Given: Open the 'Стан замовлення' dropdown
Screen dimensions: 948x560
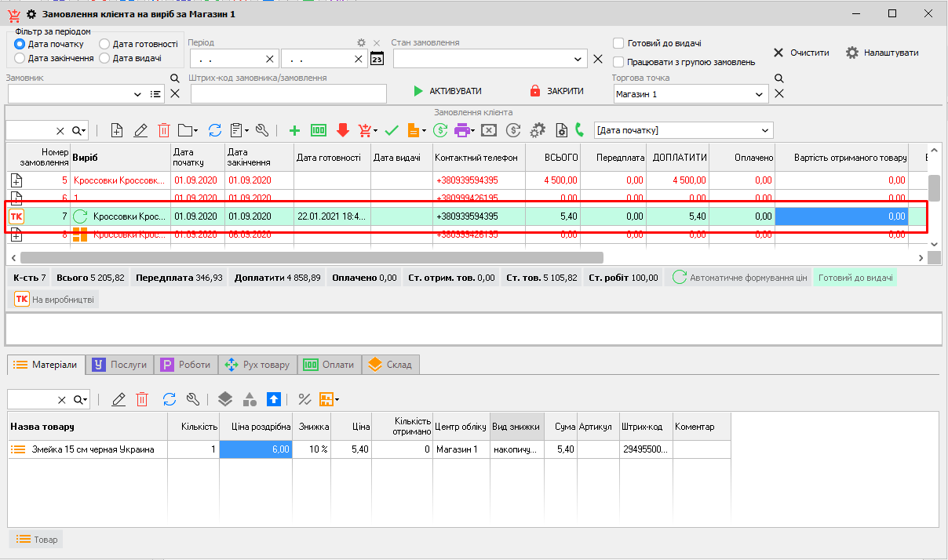Looking at the screenshot, I should (x=578, y=59).
